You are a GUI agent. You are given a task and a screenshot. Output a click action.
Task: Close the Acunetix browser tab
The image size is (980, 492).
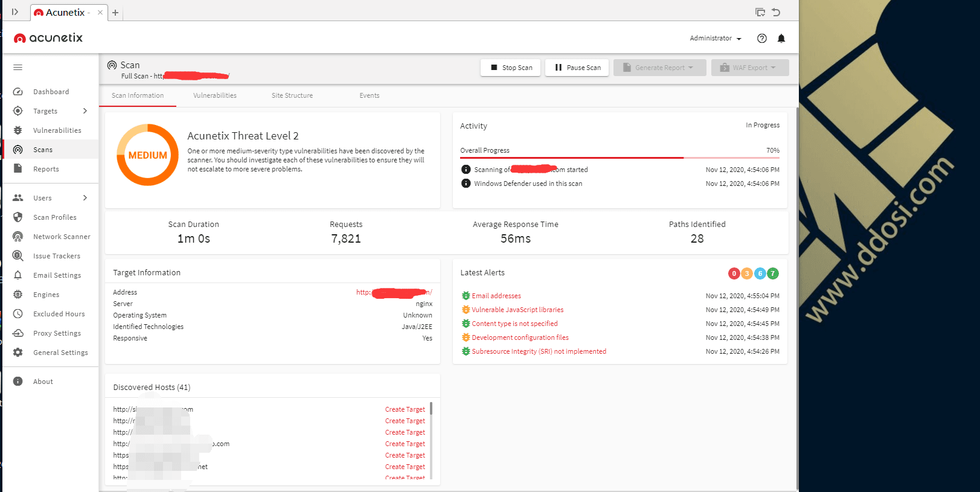tap(100, 13)
